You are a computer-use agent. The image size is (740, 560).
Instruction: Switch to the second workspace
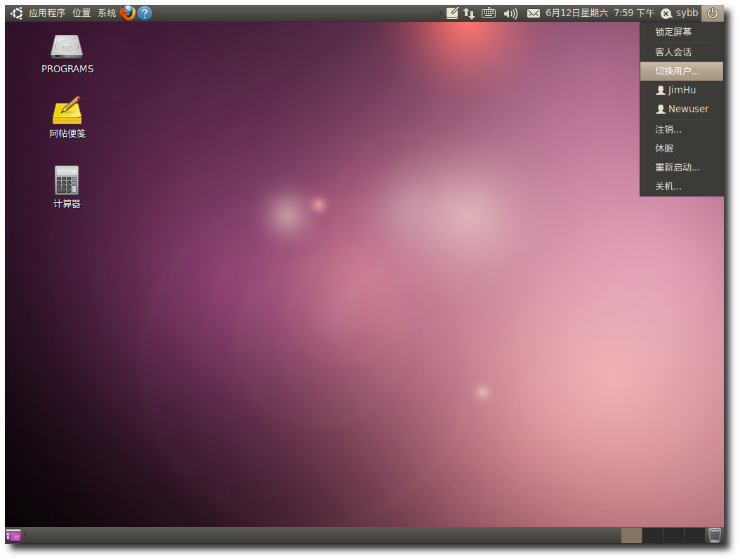click(x=653, y=535)
